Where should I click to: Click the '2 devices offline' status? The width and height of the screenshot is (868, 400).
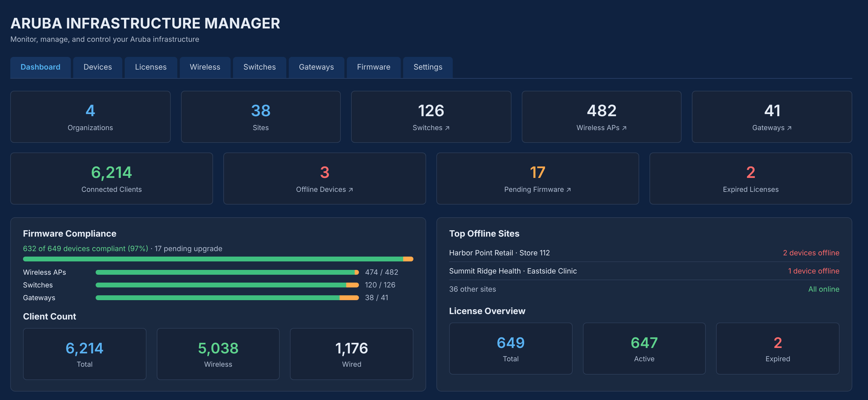pos(811,253)
